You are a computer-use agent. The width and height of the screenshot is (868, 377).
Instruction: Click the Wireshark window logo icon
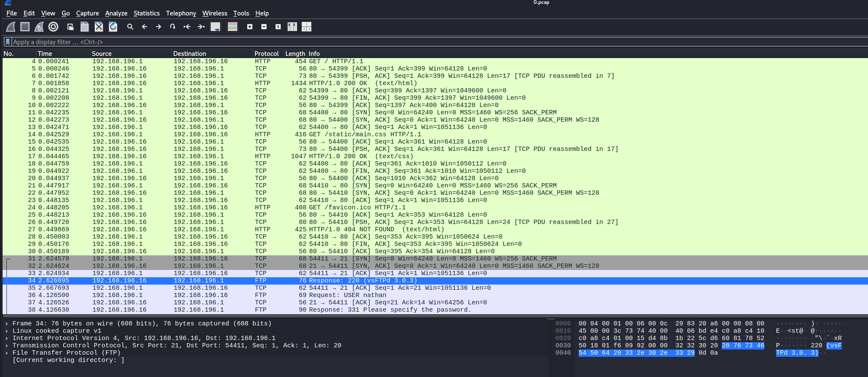(8, 3)
